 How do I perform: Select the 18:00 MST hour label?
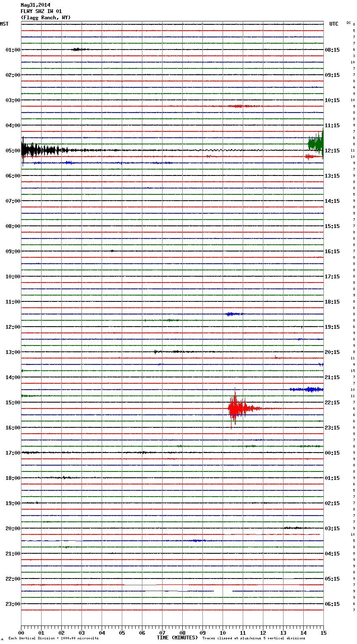point(13,478)
